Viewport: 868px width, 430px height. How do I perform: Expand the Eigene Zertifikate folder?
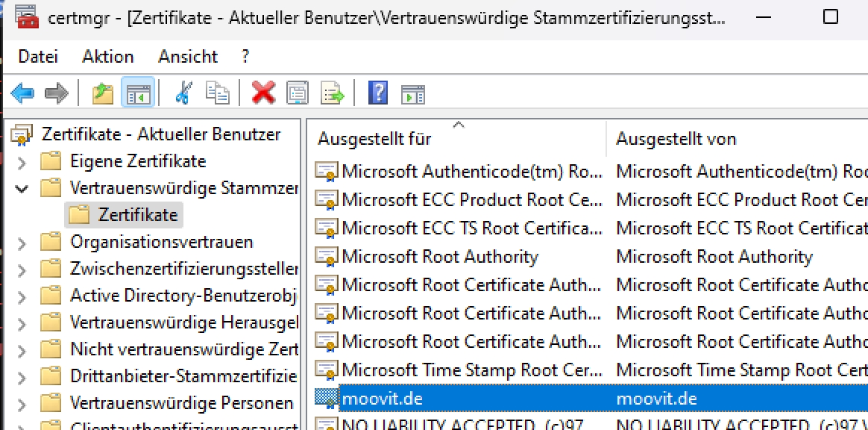(22, 161)
